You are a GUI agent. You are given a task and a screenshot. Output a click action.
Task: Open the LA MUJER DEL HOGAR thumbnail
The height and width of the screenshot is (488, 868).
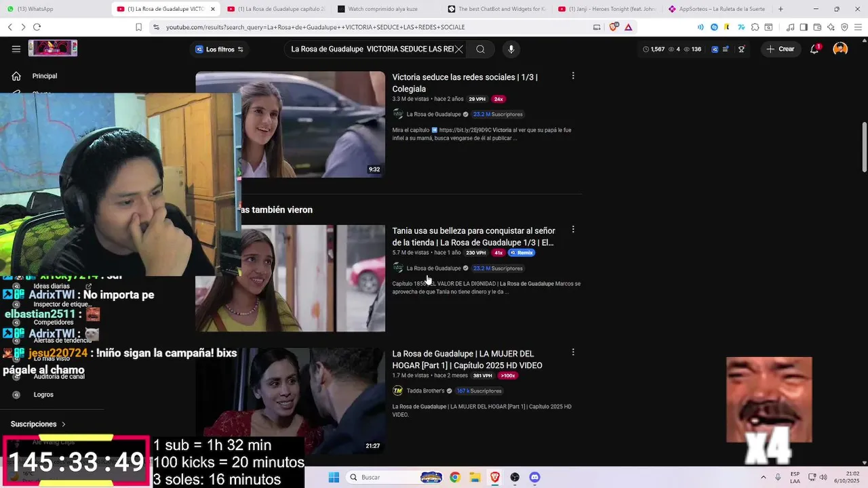pos(290,401)
